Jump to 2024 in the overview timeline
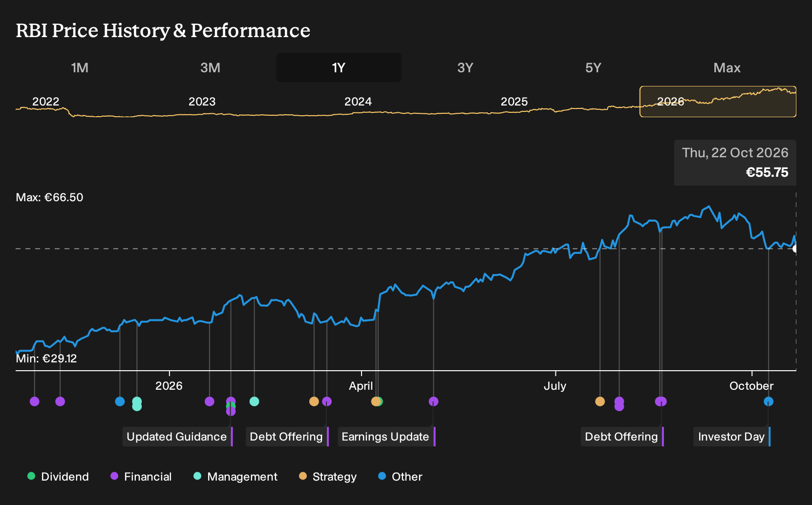The height and width of the screenshot is (505, 812). tap(358, 102)
